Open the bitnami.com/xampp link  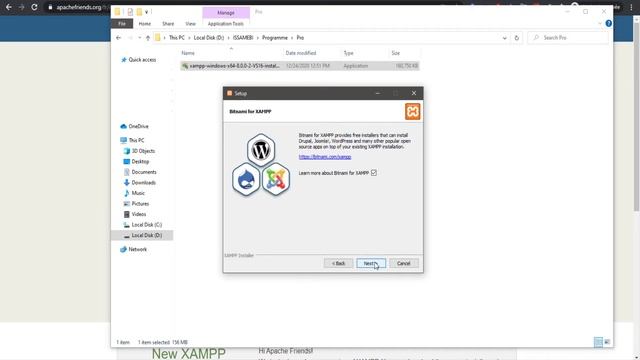[324, 157]
